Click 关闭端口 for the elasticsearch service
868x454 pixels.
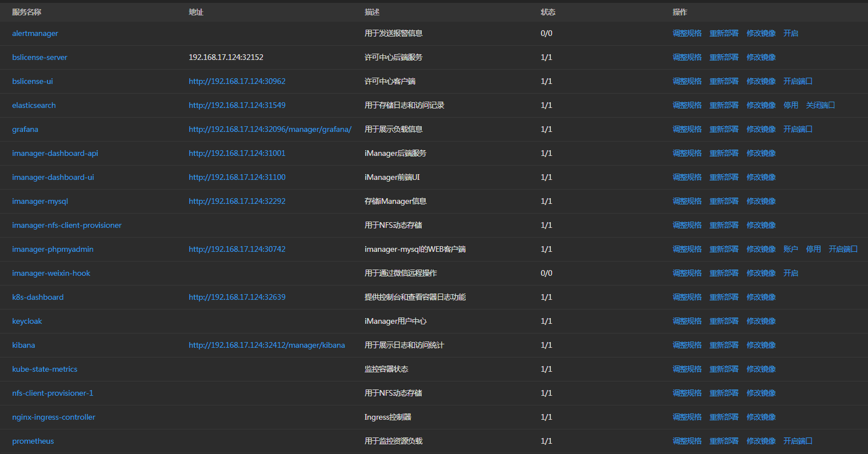click(x=820, y=106)
